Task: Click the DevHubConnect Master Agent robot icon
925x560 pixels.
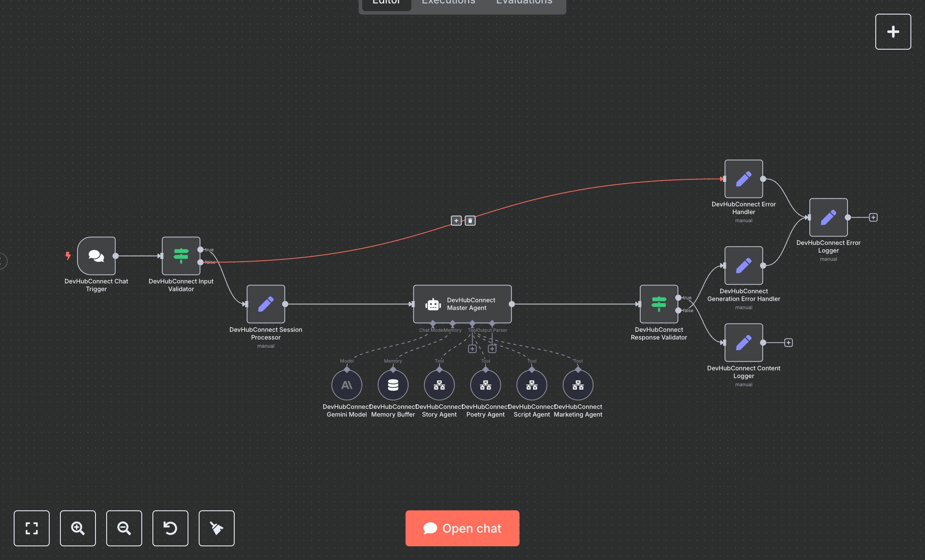Action: (433, 304)
